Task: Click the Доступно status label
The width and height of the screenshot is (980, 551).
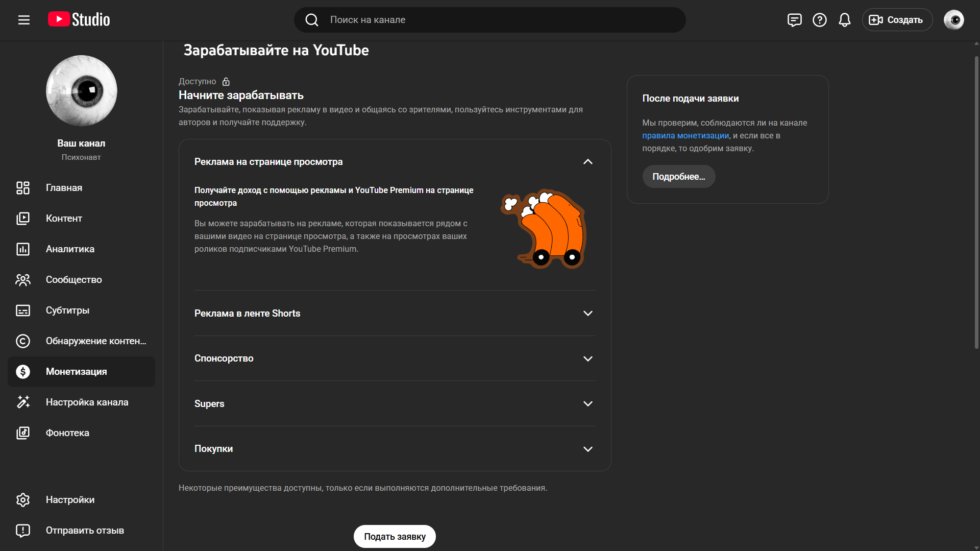Action: pos(197,82)
